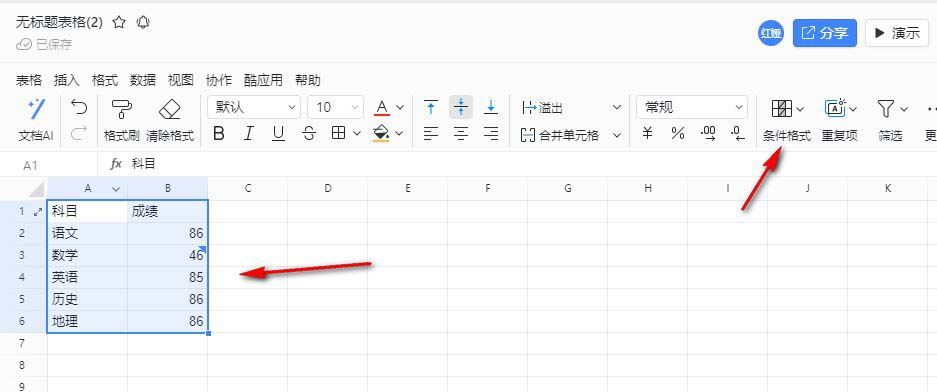Toggle underline formatting (U)
937x392 pixels.
click(278, 134)
